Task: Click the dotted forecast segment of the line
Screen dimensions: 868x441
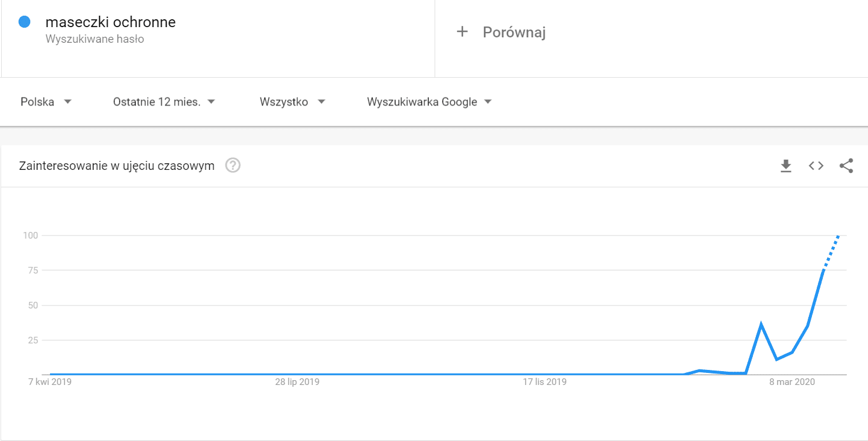Action: click(831, 253)
